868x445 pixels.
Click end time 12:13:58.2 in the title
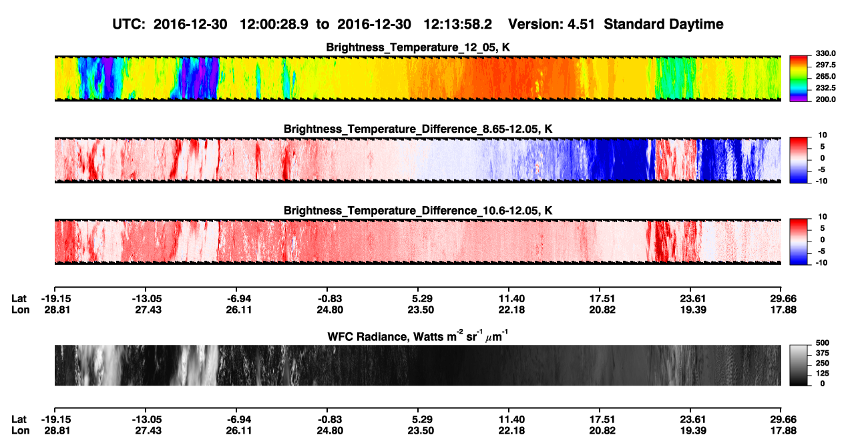click(459, 24)
